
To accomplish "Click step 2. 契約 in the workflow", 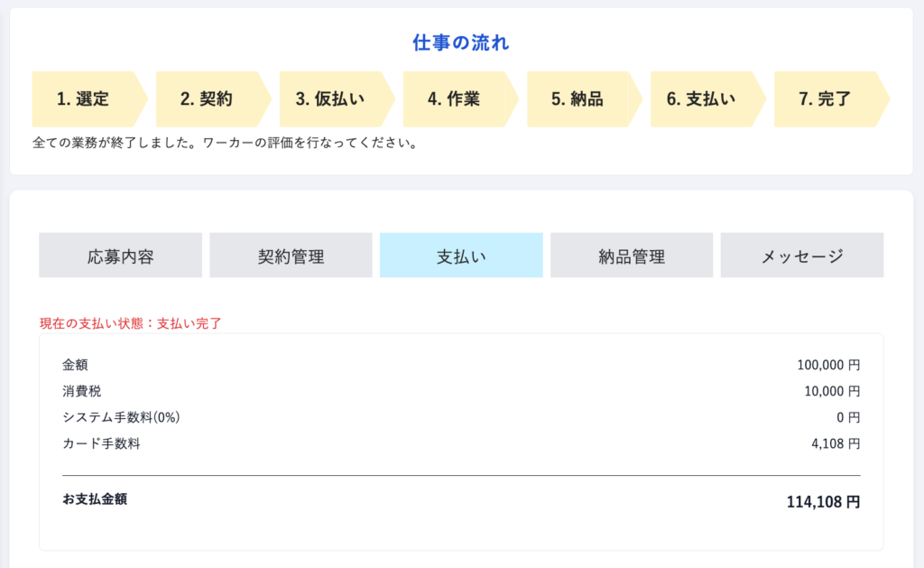I will coord(207,99).
